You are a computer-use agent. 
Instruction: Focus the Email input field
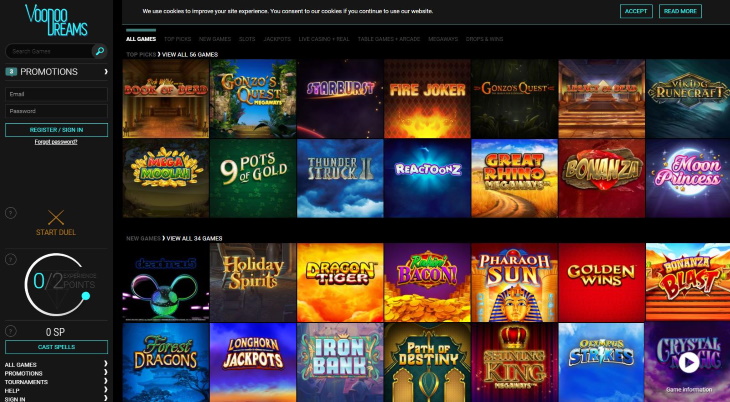tap(56, 94)
